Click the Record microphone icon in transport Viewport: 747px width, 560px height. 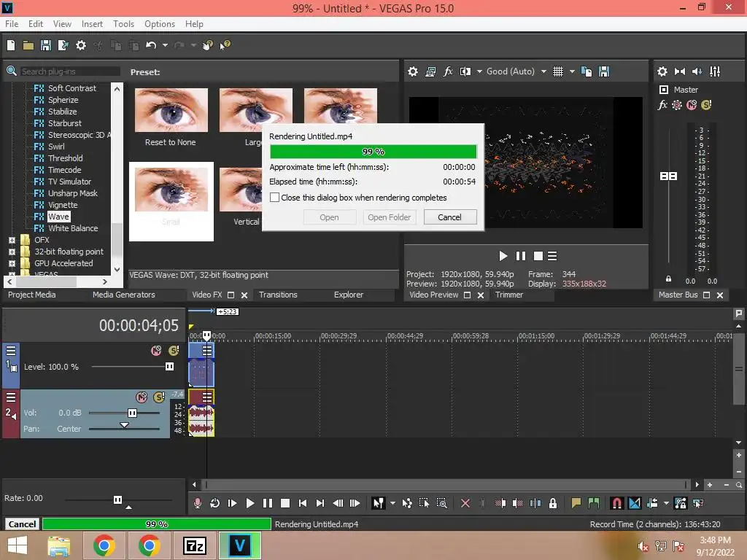[x=197, y=503]
